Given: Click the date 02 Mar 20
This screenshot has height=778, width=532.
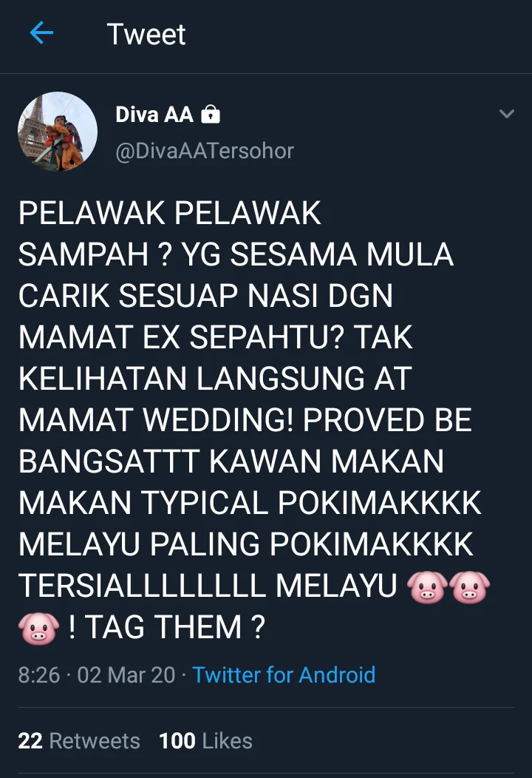Looking at the screenshot, I should click(126, 674).
